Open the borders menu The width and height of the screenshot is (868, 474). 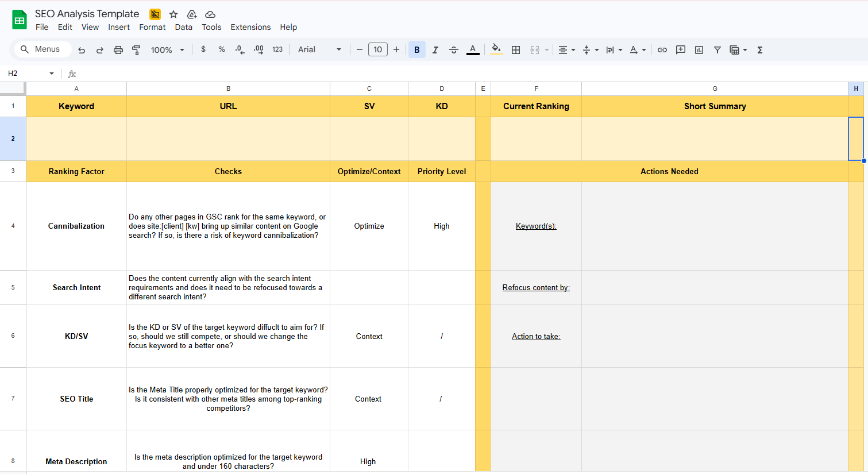[516, 50]
